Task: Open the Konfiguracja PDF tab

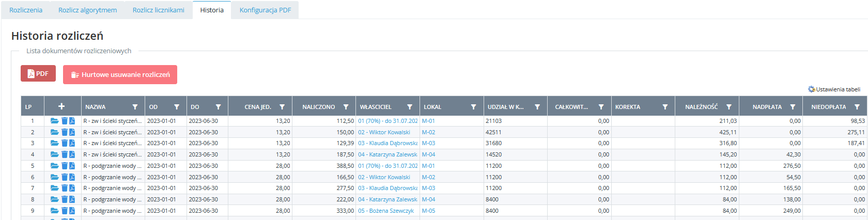Action: (265, 10)
